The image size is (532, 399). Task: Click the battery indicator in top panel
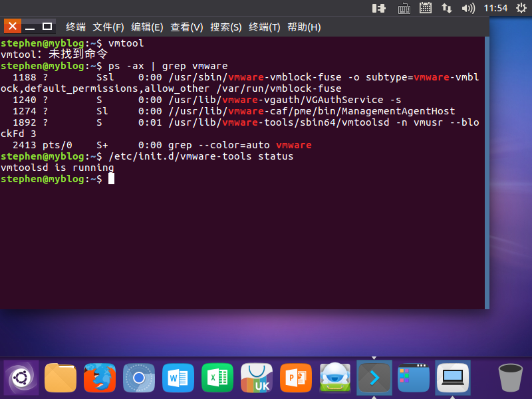[x=378, y=8]
